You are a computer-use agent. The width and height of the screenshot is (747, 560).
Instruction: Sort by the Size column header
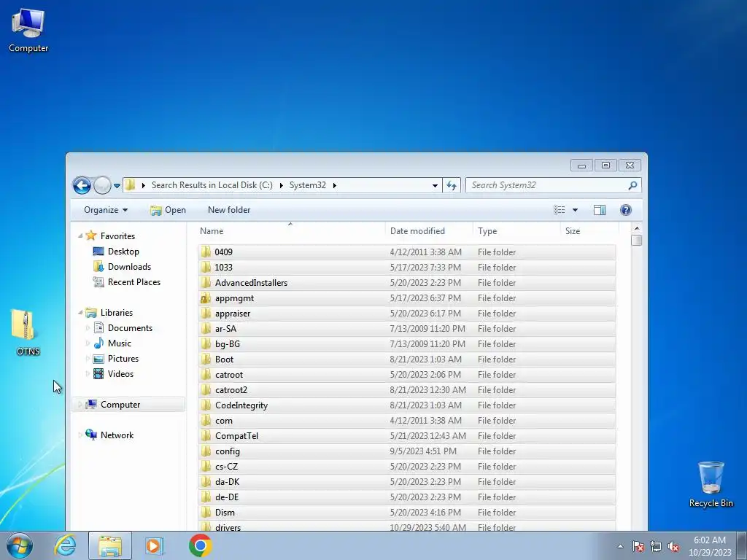[589, 231]
